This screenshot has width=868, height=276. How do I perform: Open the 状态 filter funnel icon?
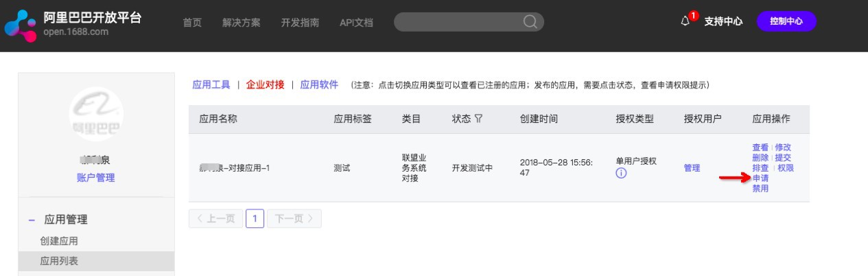[478, 119]
